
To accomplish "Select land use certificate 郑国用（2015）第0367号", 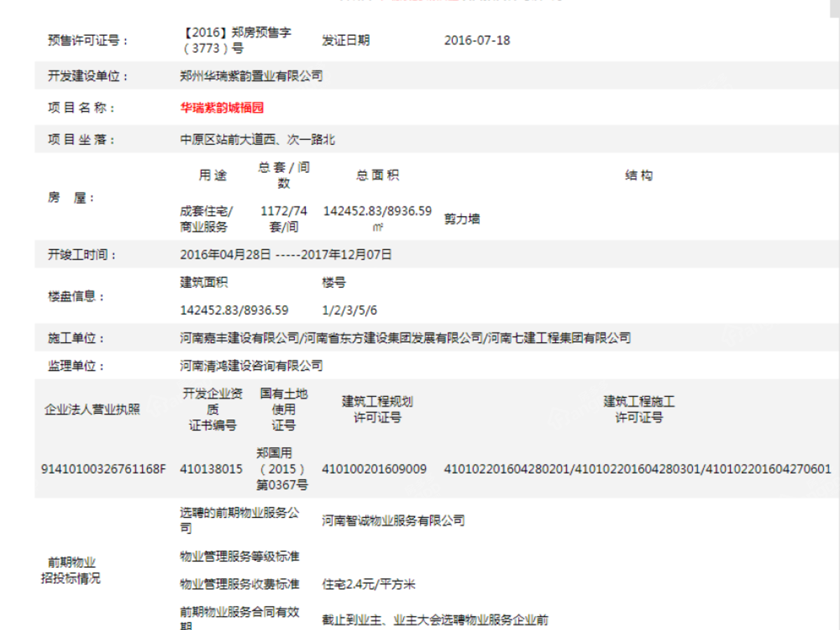I will 282,469.
